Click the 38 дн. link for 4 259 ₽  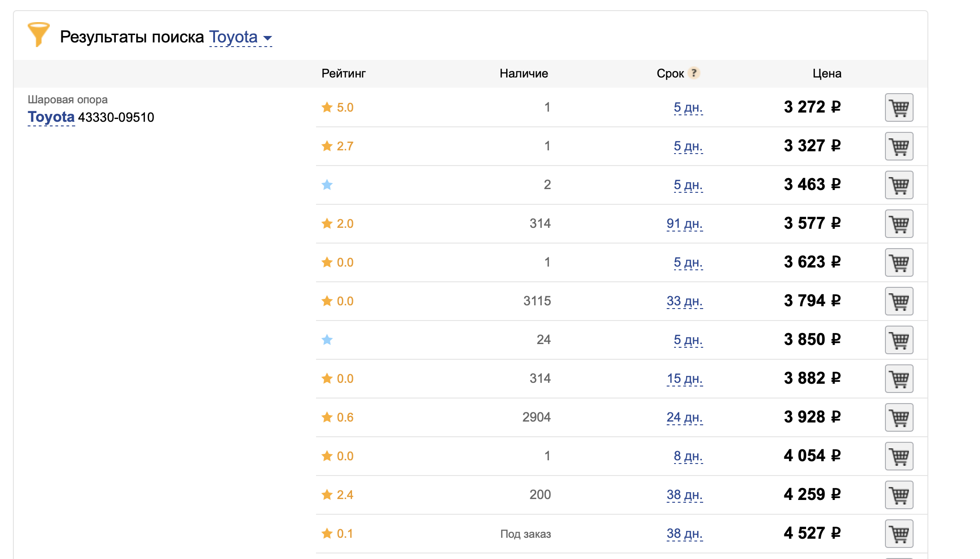685,495
